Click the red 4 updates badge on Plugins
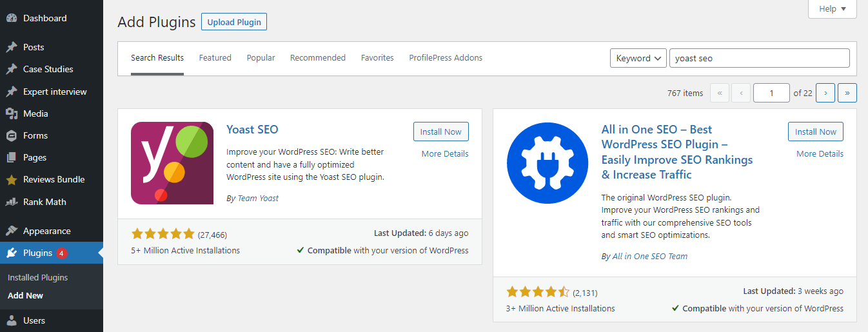The width and height of the screenshot is (868, 332). coord(61,253)
